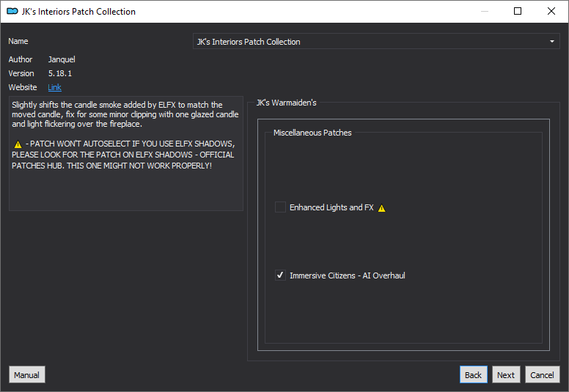Click the PATCH WON'T AUTOSELECT warning text
The height and width of the screenshot is (392, 569).
tap(123, 155)
